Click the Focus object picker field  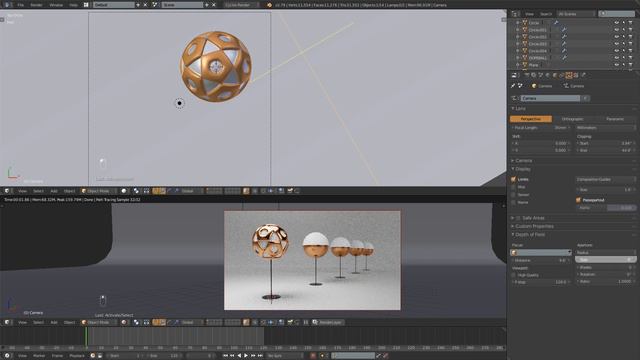[541, 253]
